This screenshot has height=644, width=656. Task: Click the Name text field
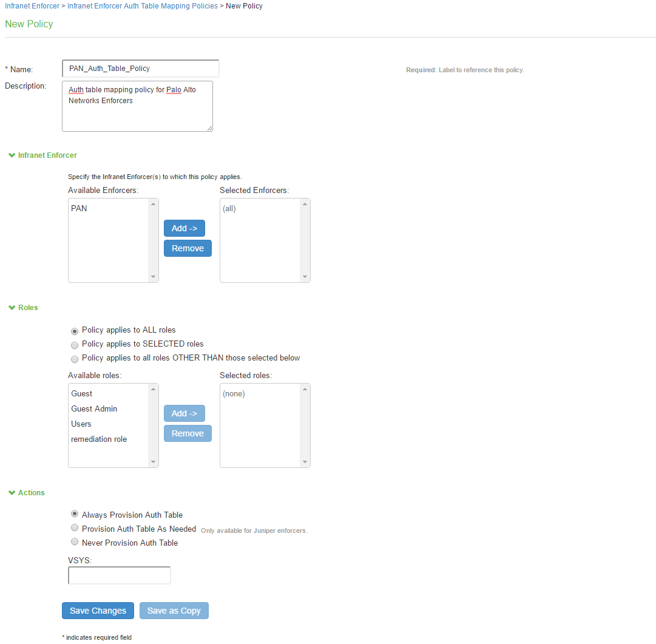pyautogui.click(x=140, y=68)
